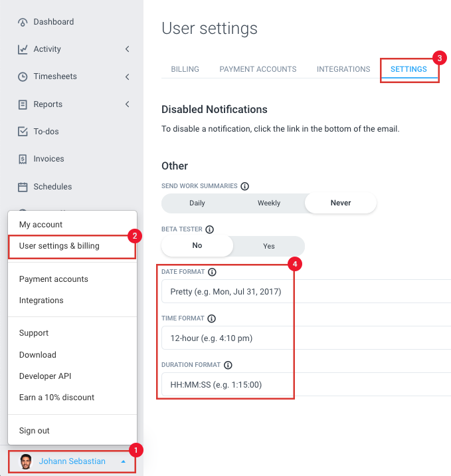Screen dimensions: 451x476
Task: Open the Date Format dropdown
Action: (306, 291)
